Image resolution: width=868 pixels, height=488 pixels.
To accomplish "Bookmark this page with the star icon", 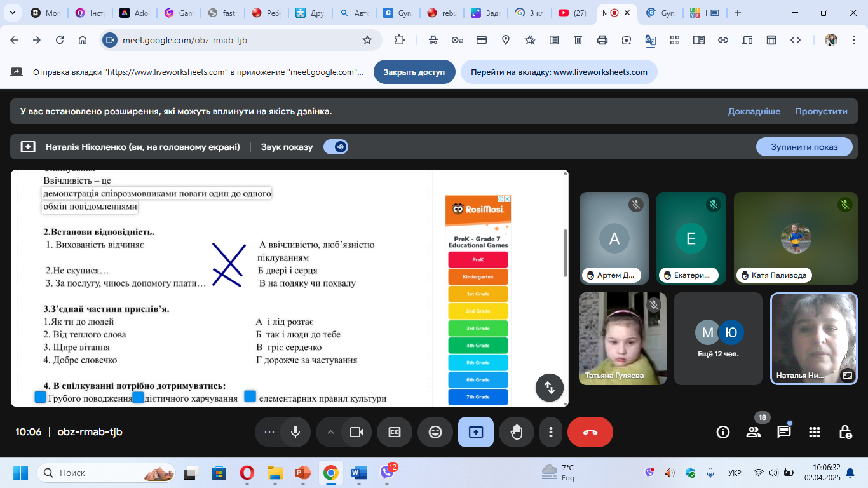I will click(367, 40).
